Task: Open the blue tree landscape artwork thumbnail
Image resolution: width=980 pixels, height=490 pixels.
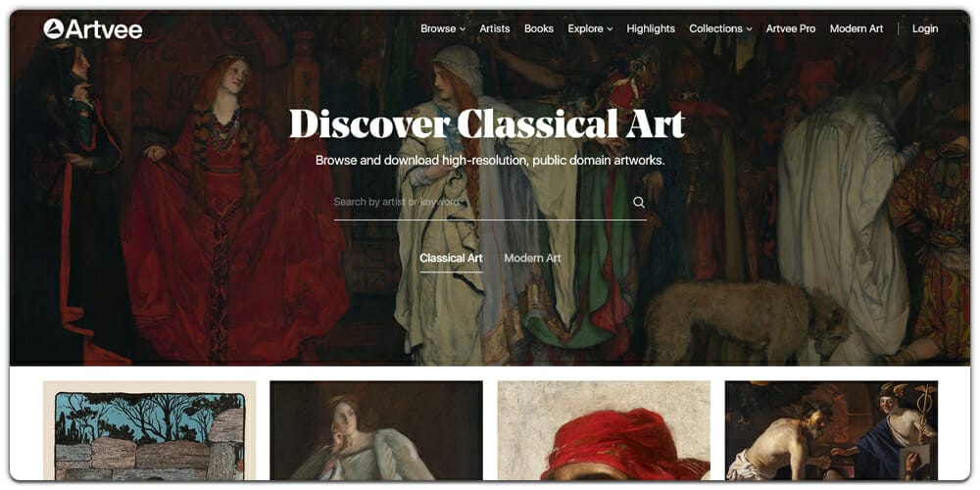Action: tap(149, 430)
